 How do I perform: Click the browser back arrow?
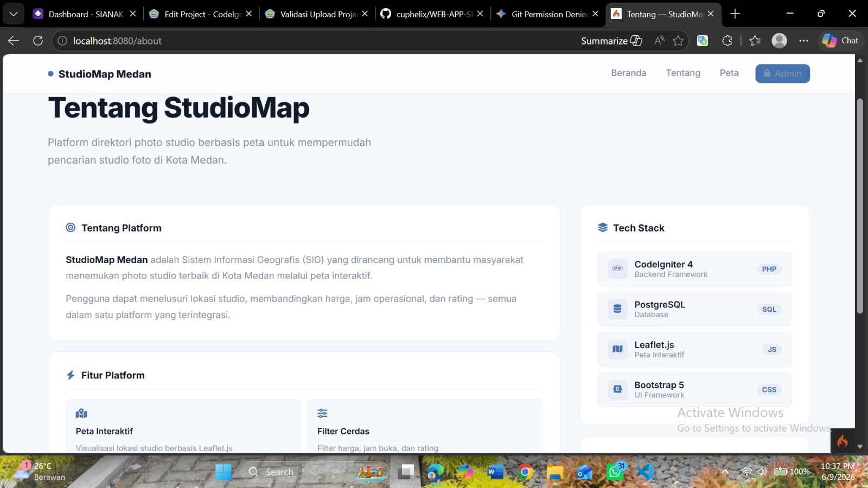click(x=14, y=41)
